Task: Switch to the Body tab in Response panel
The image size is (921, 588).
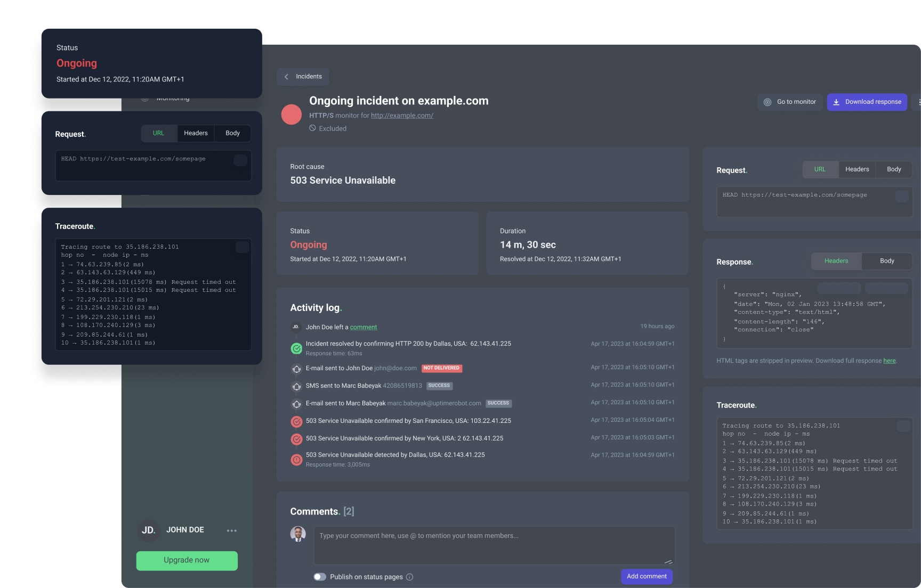Action: (886, 261)
